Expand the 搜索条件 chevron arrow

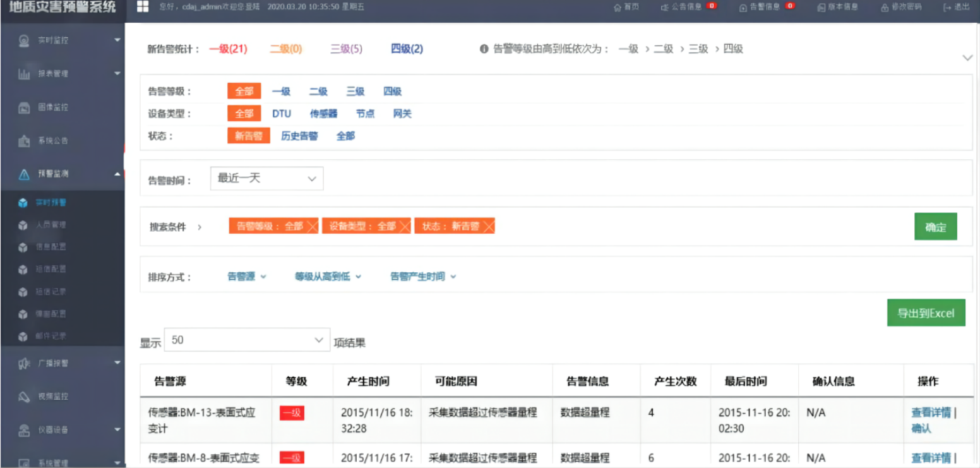(x=200, y=227)
